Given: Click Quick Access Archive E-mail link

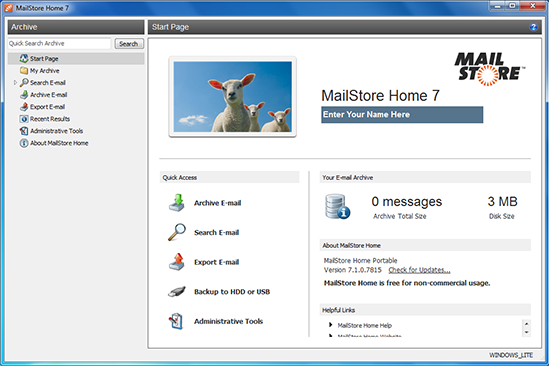Looking at the screenshot, I should (x=217, y=203).
